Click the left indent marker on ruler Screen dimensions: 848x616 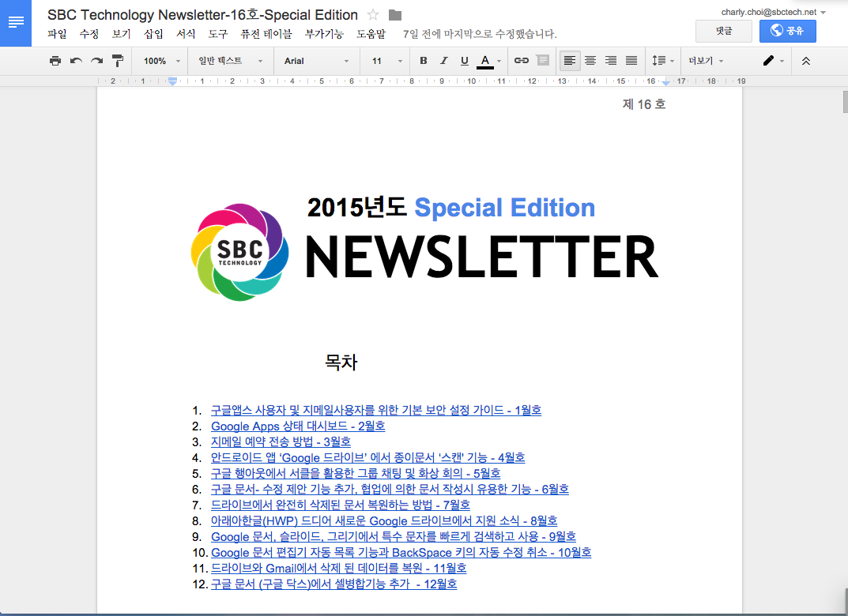coord(172,82)
